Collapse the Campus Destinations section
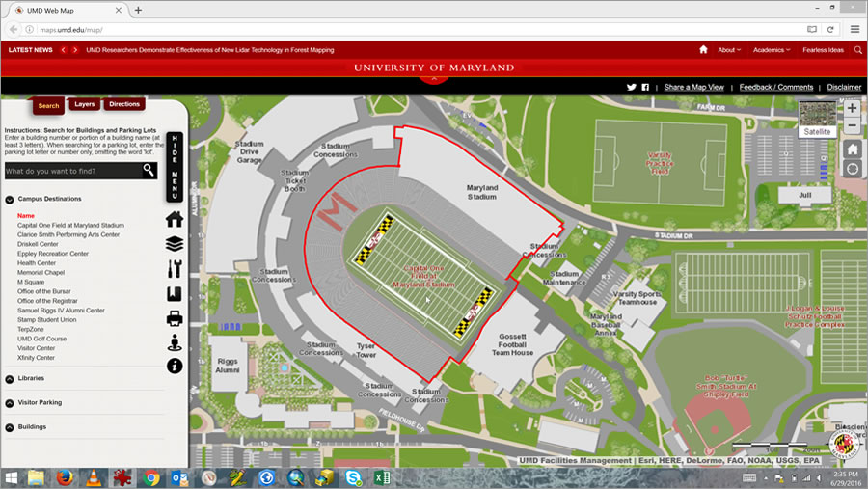The width and height of the screenshot is (868, 489). (x=10, y=200)
